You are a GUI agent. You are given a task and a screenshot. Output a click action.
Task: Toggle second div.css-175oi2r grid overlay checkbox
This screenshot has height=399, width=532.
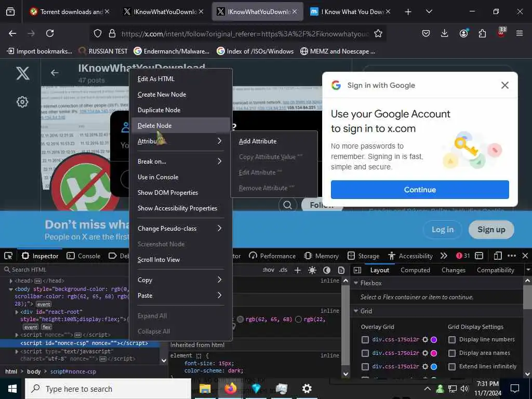click(x=365, y=353)
